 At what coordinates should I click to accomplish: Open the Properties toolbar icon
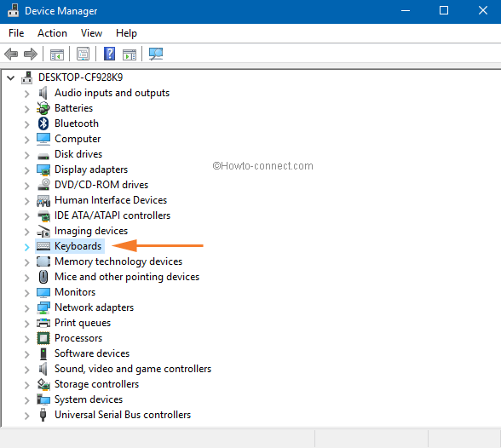pos(83,54)
